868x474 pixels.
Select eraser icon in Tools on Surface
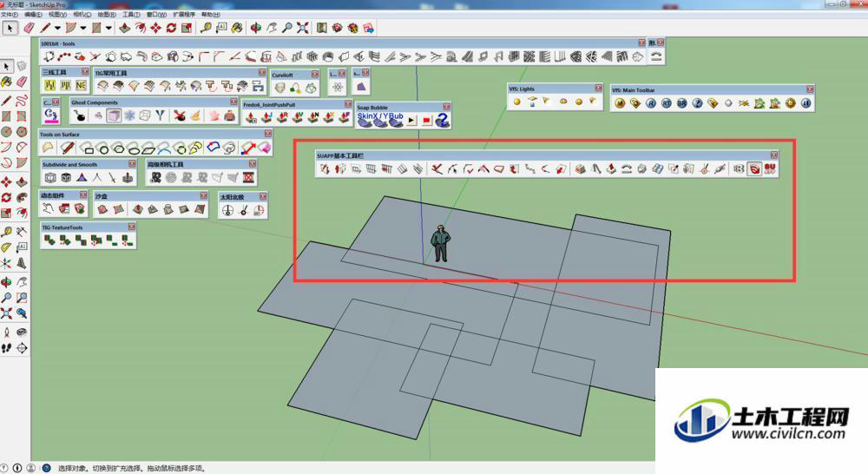click(264, 148)
